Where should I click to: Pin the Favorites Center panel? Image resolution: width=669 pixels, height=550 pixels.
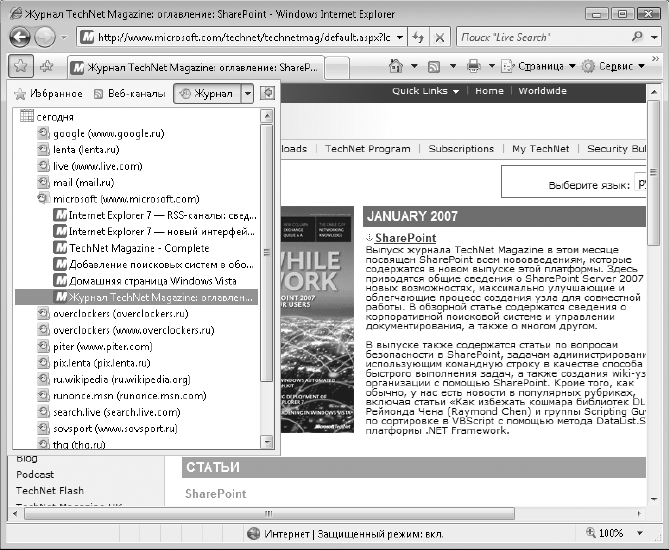point(268,93)
